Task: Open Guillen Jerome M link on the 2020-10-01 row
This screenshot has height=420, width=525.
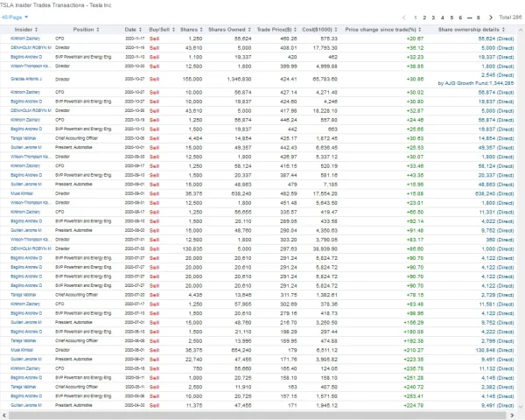Action: [26, 147]
